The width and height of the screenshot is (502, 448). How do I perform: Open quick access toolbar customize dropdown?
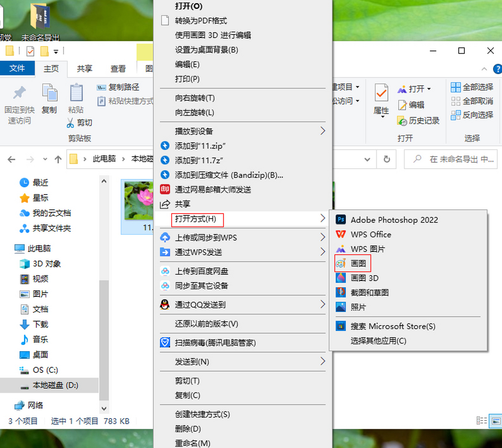(56, 52)
